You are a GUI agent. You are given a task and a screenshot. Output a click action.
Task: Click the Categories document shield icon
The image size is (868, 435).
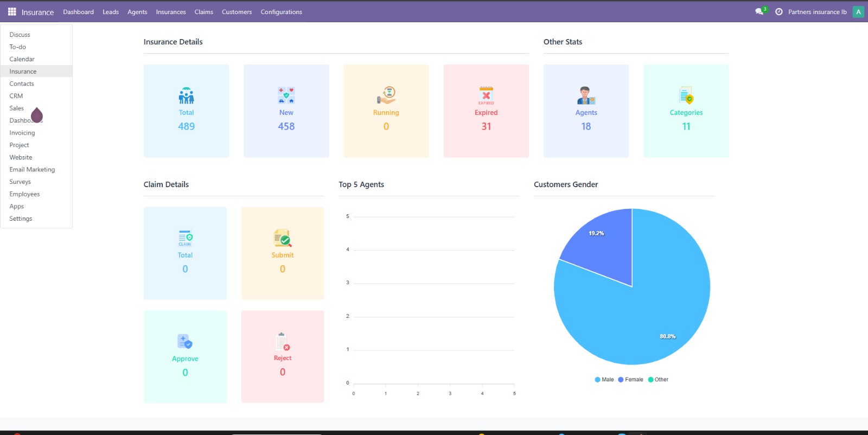tap(686, 95)
